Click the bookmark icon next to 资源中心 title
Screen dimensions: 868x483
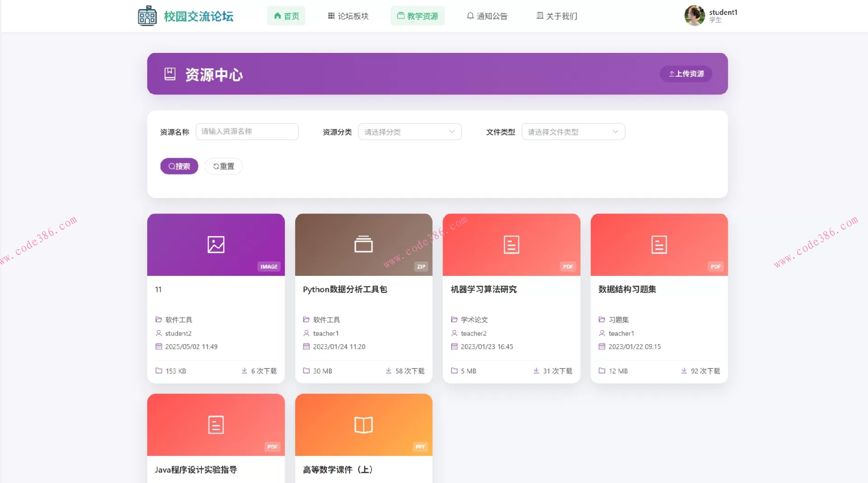click(x=170, y=74)
